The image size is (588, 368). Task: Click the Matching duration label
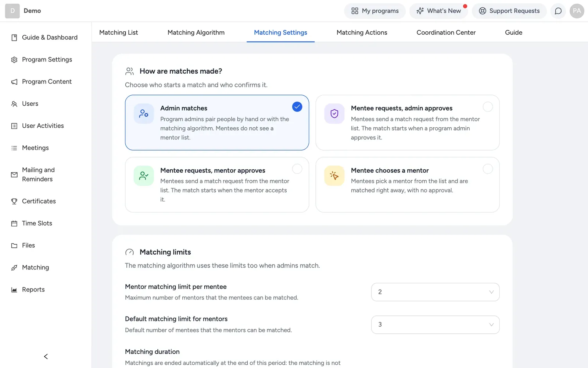152,352
